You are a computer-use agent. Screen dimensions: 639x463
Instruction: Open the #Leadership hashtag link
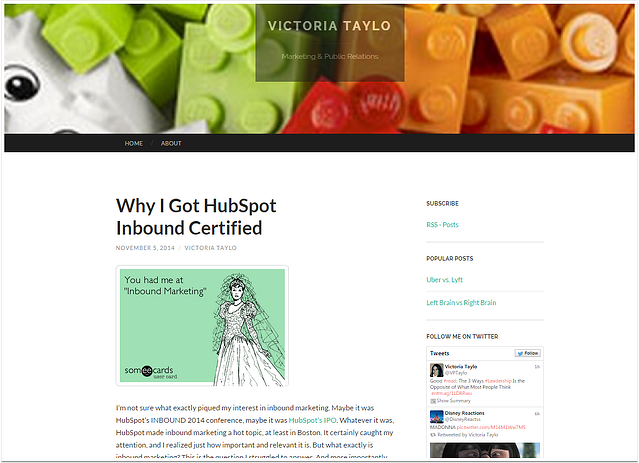click(x=498, y=381)
